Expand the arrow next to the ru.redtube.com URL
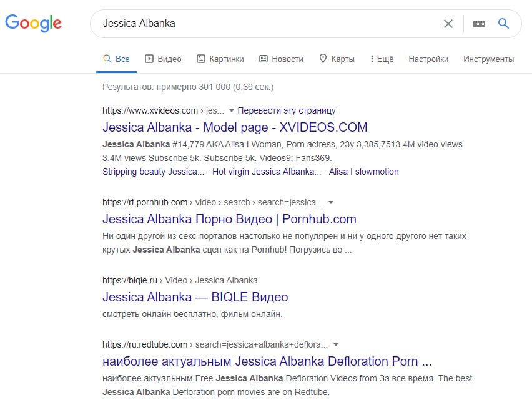The width and height of the screenshot is (532, 405). (336, 344)
